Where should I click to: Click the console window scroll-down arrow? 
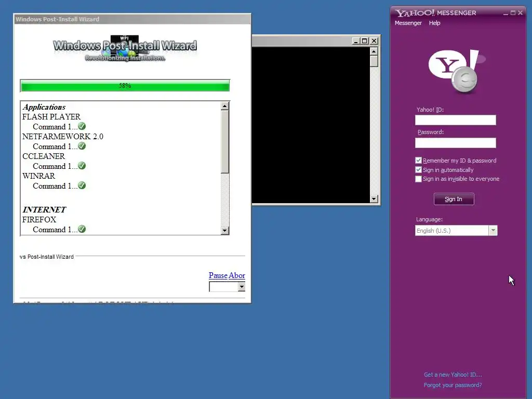(374, 199)
